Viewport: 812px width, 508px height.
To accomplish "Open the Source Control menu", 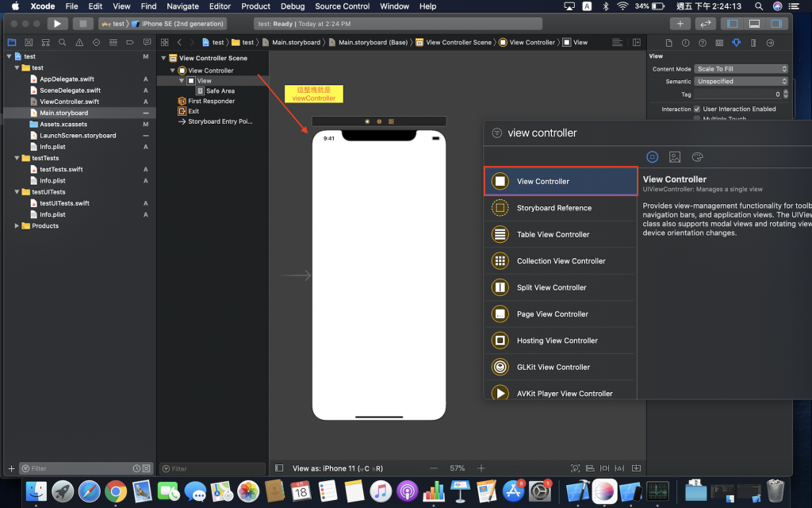I will tap(343, 6).
